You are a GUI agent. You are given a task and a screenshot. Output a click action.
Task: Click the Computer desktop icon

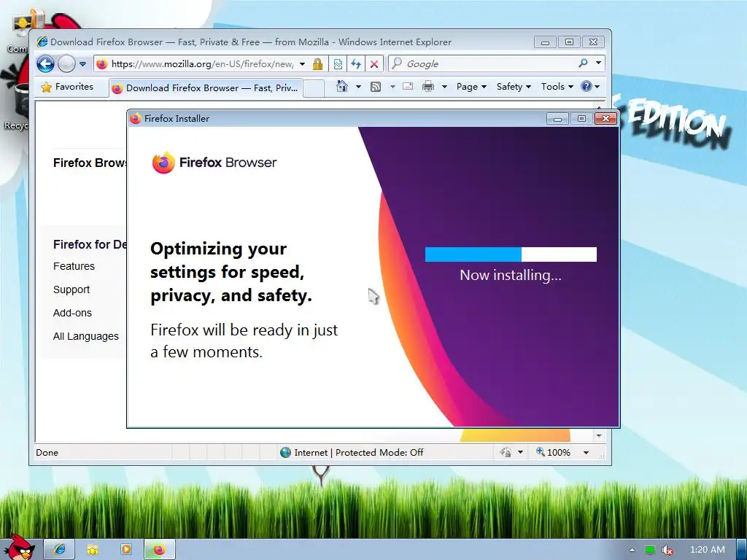[21, 32]
